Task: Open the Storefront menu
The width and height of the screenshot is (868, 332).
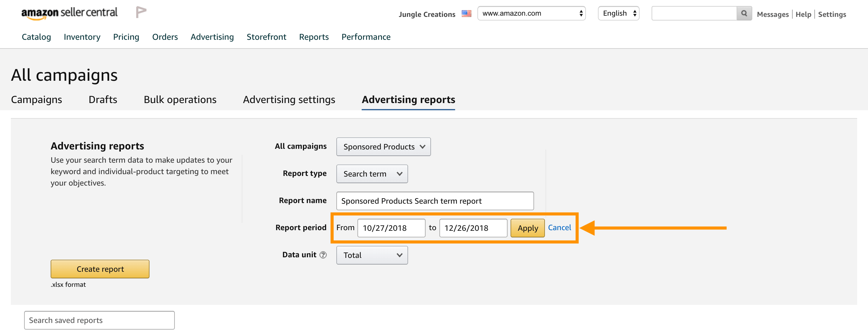Action: pos(266,37)
